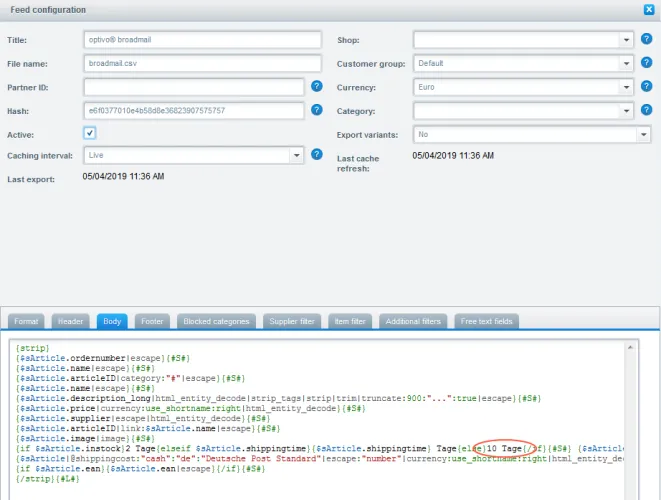Screen dimensions: 661x500
Task: Close the Feed configuration window
Action: tap(649, 9)
